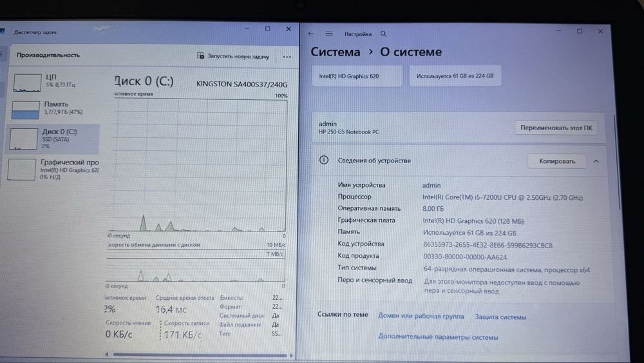Screen dimensions: 644x363
Task: Click the device ID code value
Action: pos(488,246)
